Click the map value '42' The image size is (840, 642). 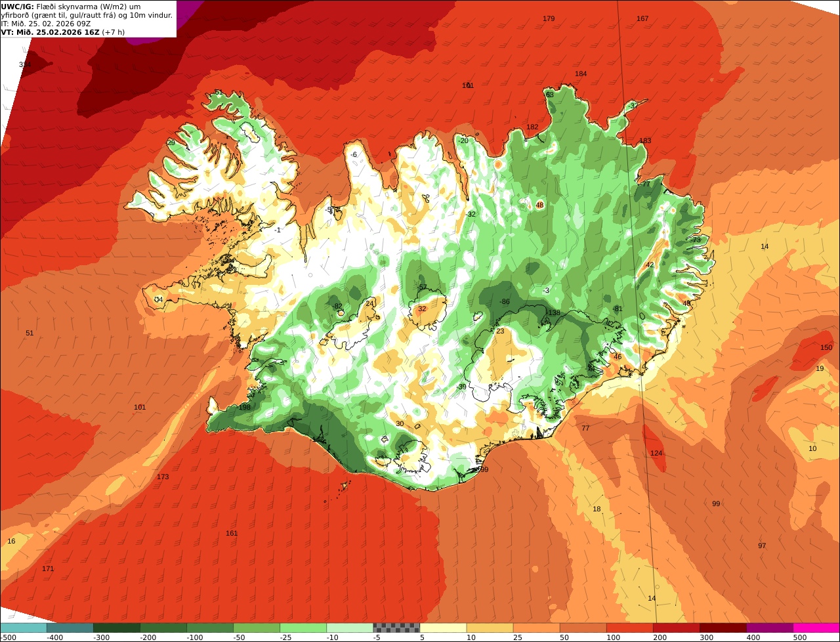tap(650, 265)
